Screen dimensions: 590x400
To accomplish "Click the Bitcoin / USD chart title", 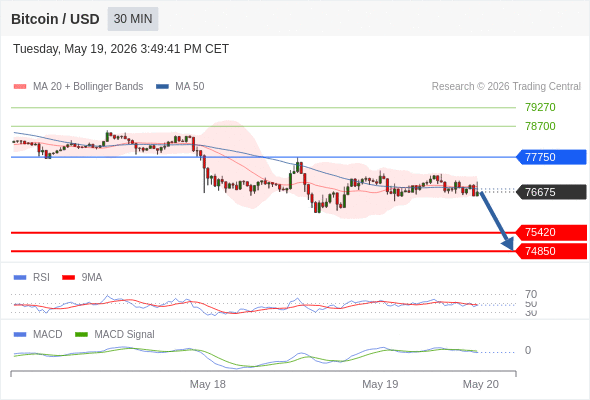I will pos(55,19).
